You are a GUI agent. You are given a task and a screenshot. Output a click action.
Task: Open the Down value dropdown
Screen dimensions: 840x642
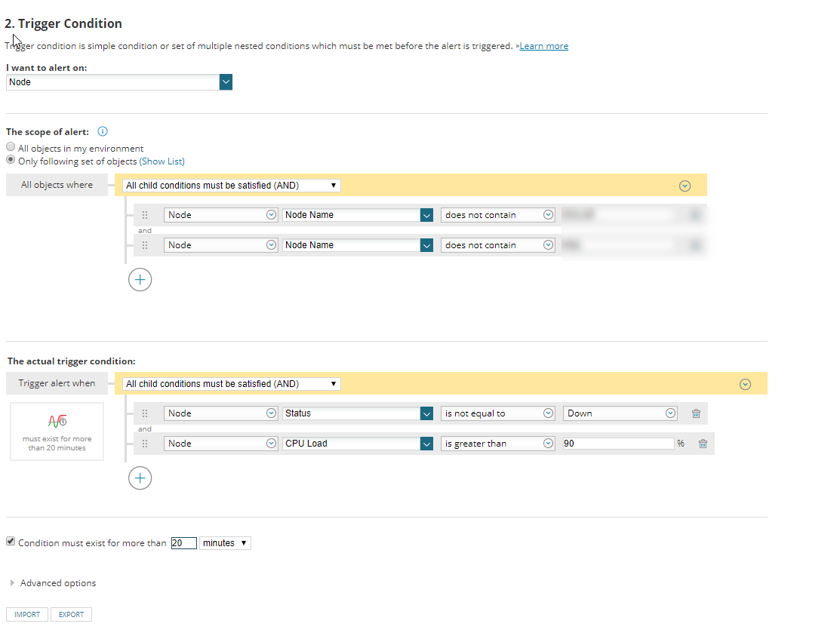click(620, 413)
